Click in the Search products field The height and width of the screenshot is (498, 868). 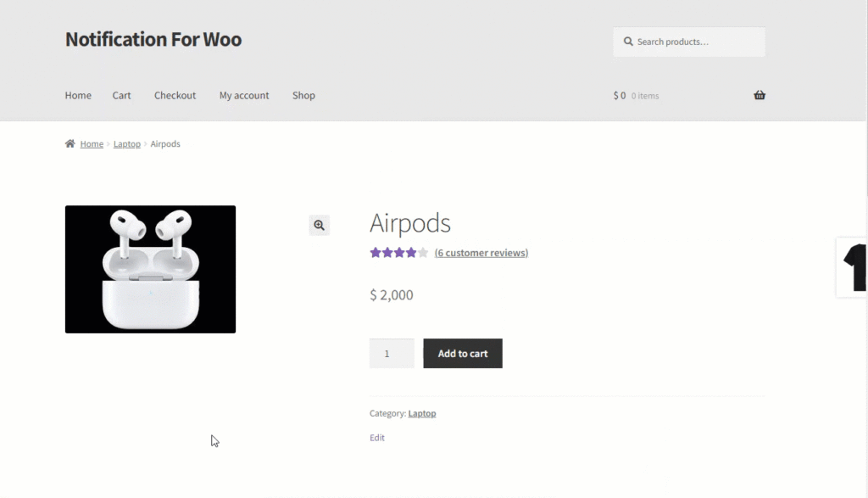click(689, 42)
